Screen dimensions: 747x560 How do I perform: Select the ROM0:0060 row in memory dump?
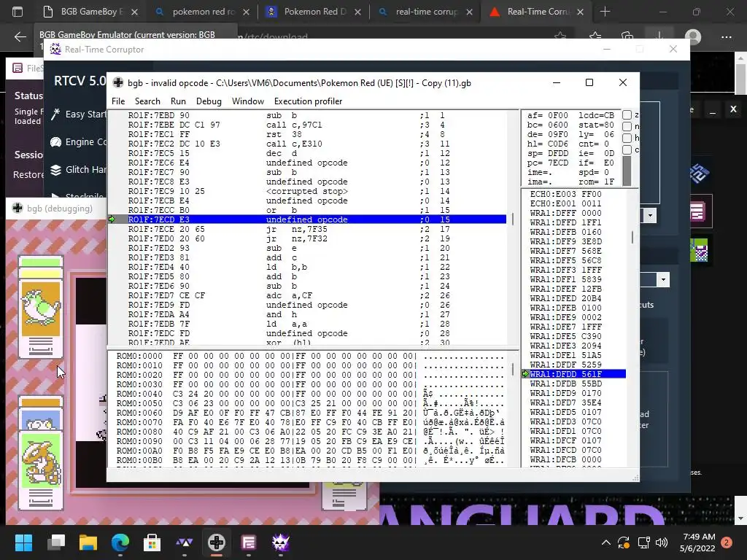(310, 413)
